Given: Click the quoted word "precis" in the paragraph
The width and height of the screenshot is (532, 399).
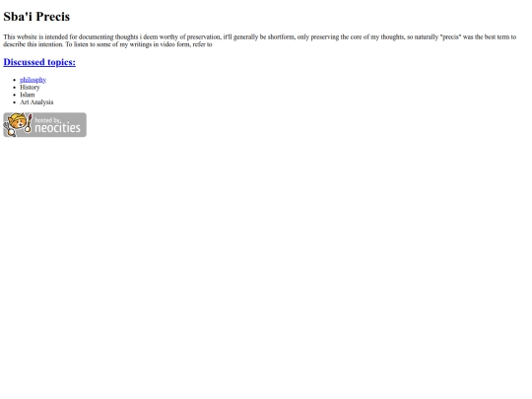Looking at the screenshot, I should point(451,37).
